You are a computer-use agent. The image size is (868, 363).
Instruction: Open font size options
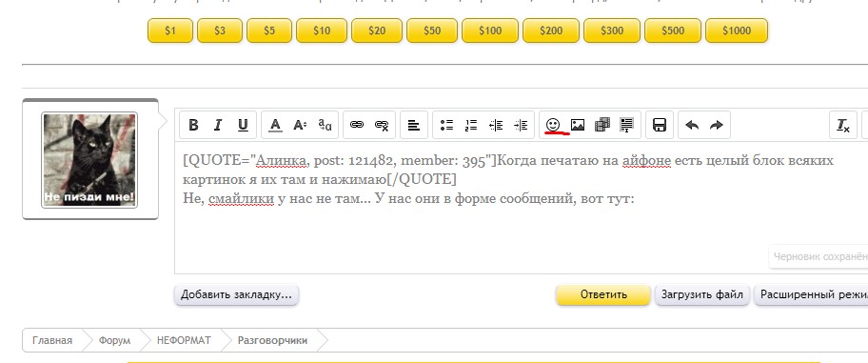(300, 125)
